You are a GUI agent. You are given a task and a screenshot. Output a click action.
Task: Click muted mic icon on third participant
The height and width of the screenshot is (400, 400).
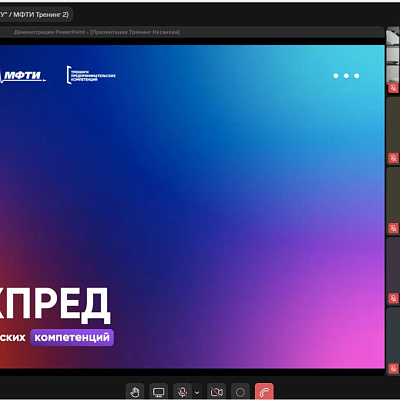pyautogui.click(x=393, y=228)
